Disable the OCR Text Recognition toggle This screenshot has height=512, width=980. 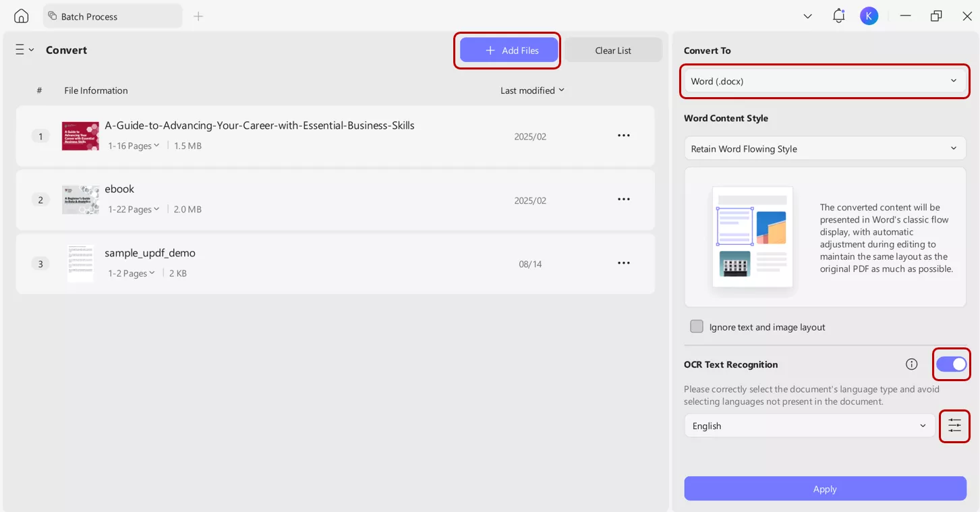952,364
